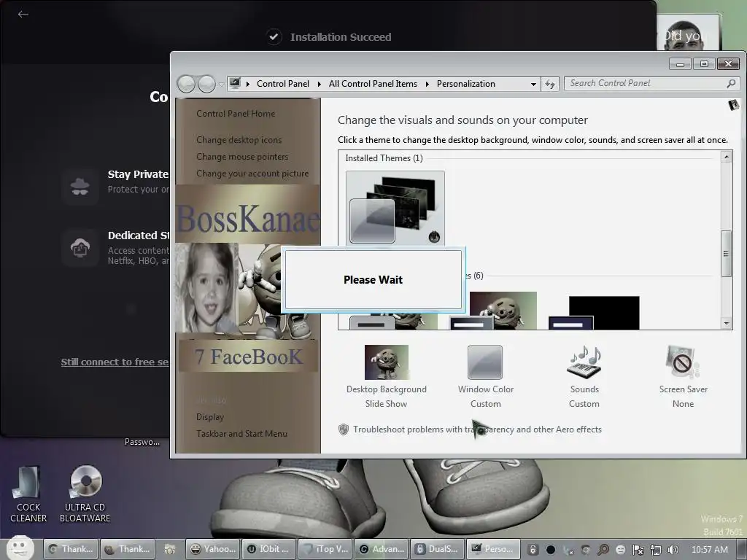Click the first Thank... taskbar button
Screen dimensions: 747x560
71,550
